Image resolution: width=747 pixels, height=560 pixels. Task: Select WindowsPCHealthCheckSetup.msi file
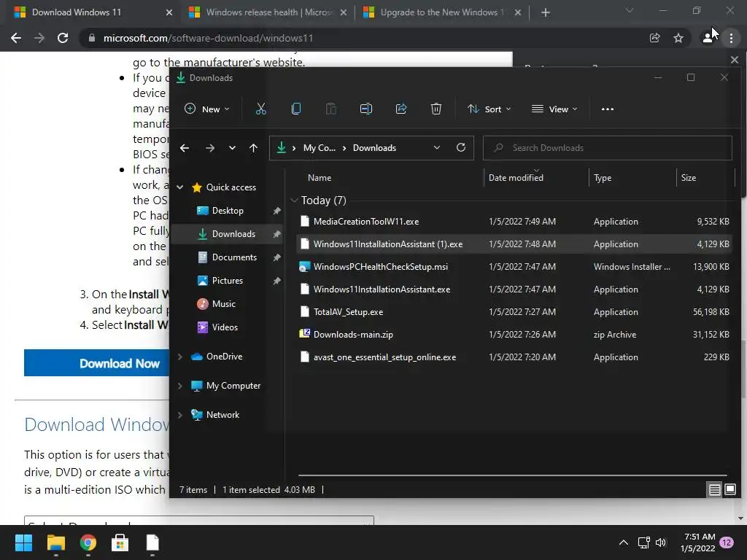click(514, 267)
